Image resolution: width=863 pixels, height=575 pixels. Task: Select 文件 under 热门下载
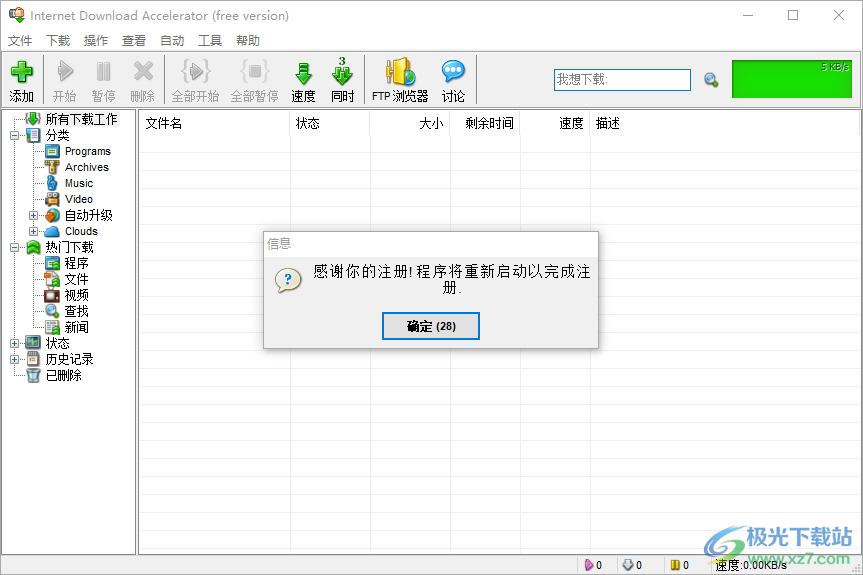pos(77,279)
